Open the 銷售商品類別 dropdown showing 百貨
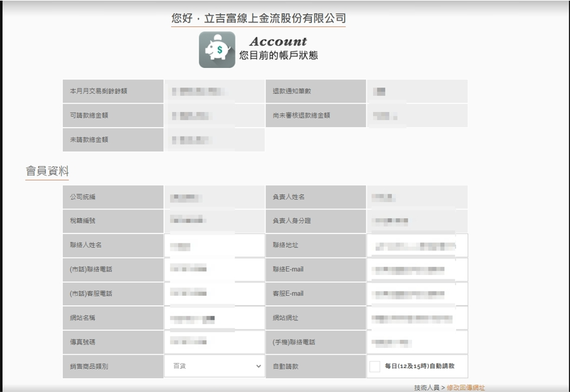 point(215,366)
